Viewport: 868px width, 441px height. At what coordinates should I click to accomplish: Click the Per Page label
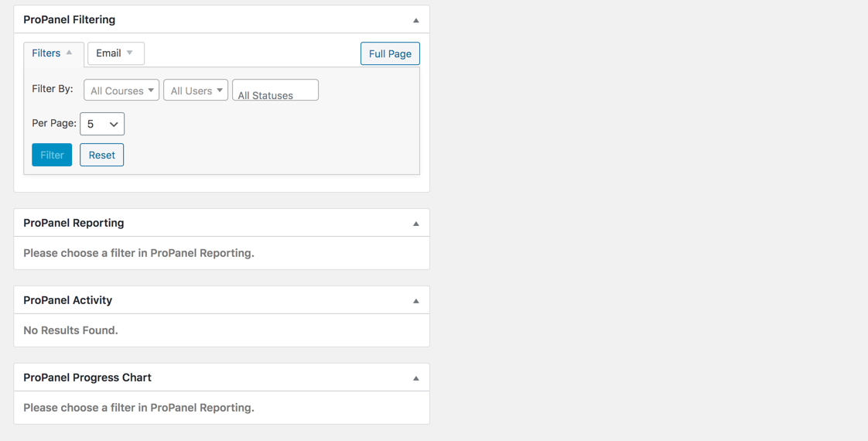tap(54, 123)
